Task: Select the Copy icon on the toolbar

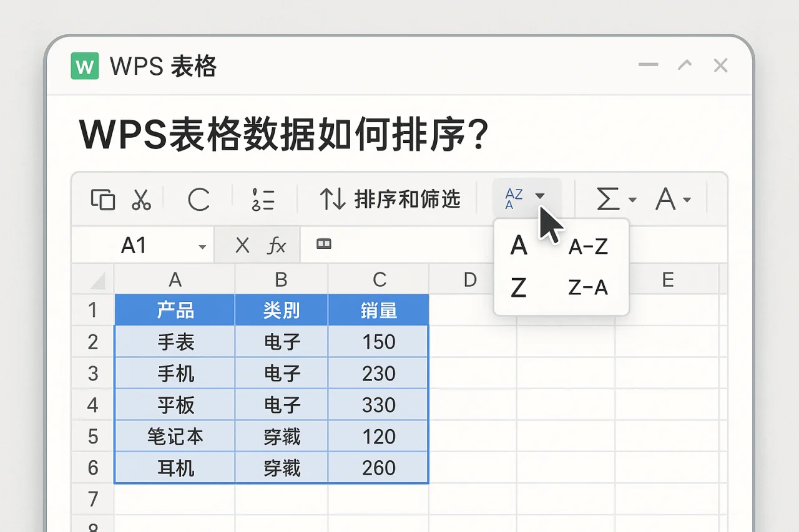Action: 104,200
